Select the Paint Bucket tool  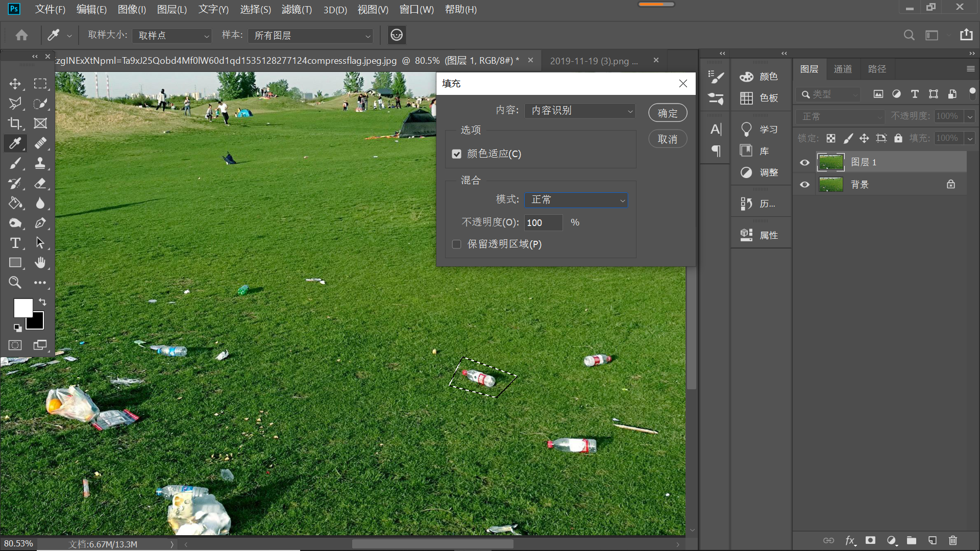tap(15, 203)
